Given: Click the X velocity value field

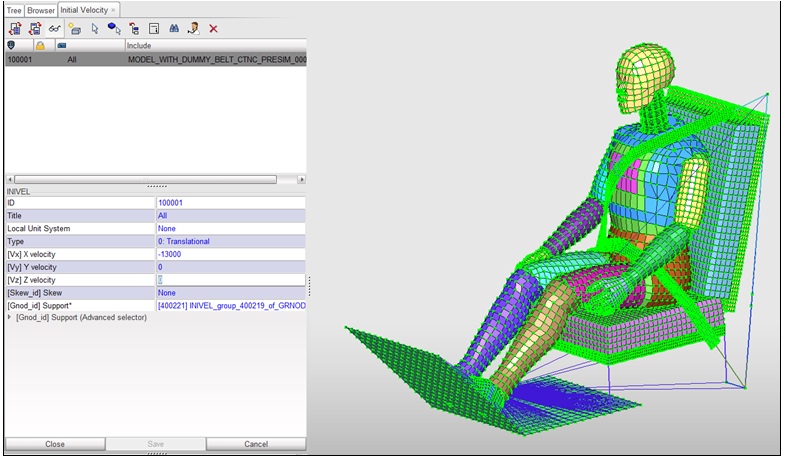Looking at the screenshot, I should pos(231,254).
